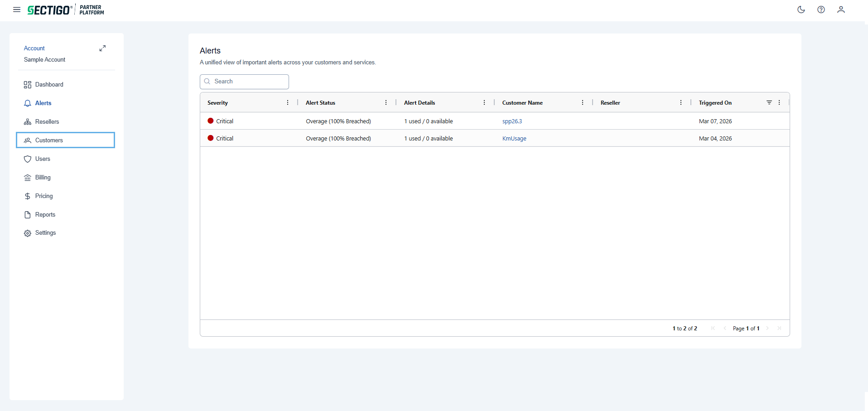Sort by the Triggered On column header
The image size is (868, 411).
(x=715, y=103)
